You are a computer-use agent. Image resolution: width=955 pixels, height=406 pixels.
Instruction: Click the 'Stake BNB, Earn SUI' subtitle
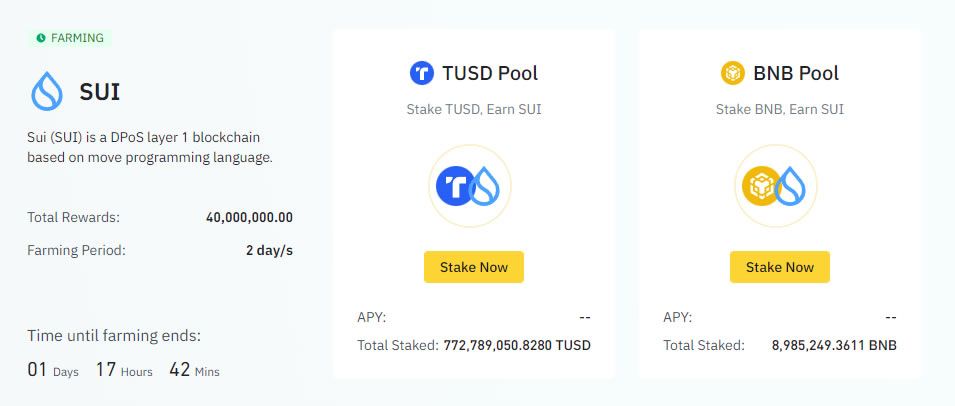coord(780,109)
